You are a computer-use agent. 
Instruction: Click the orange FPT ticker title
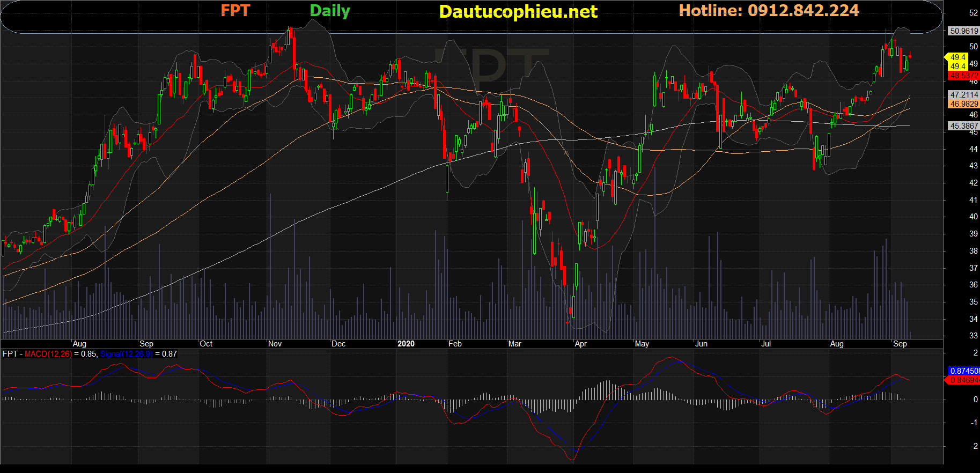click(235, 11)
